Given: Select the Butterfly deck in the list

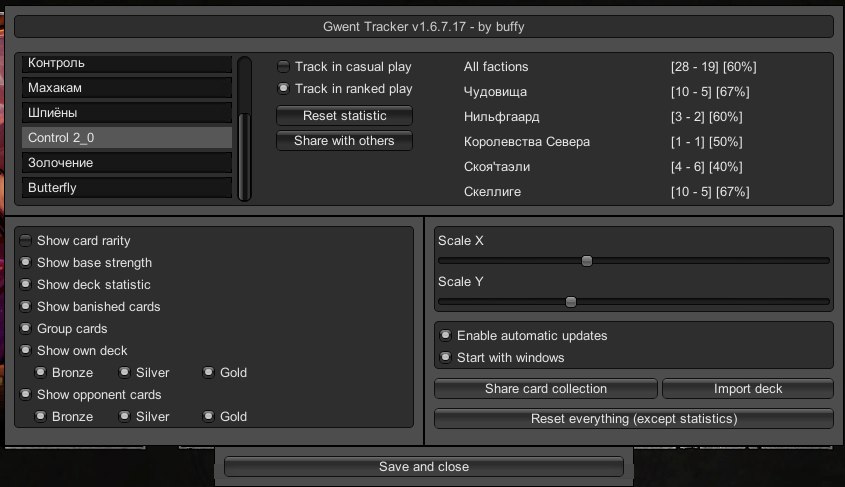Looking at the screenshot, I should [x=126, y=187].
